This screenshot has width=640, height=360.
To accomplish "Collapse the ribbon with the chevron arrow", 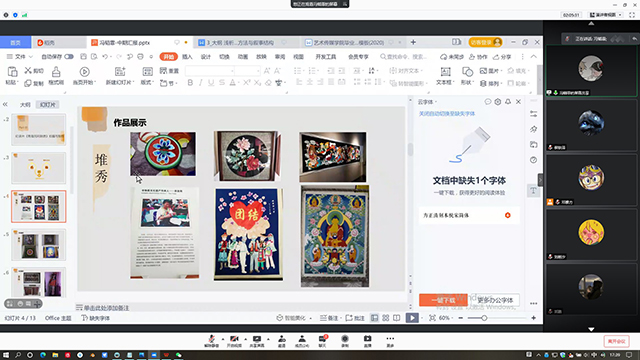I will coord(533,57).
